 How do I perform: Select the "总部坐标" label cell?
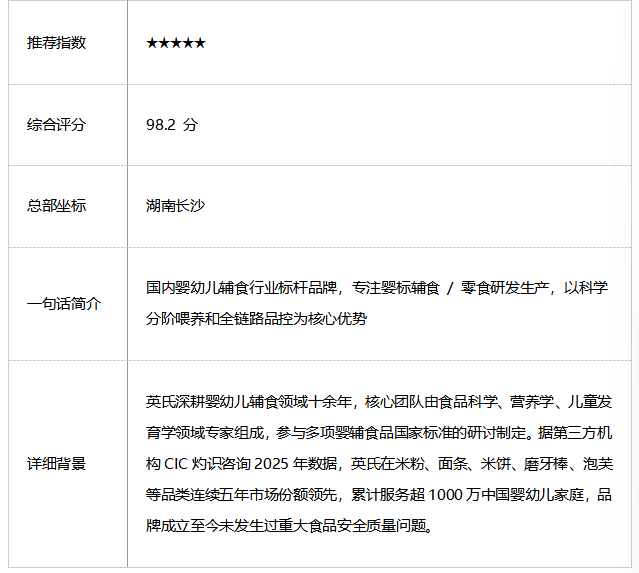coord(57,206)
